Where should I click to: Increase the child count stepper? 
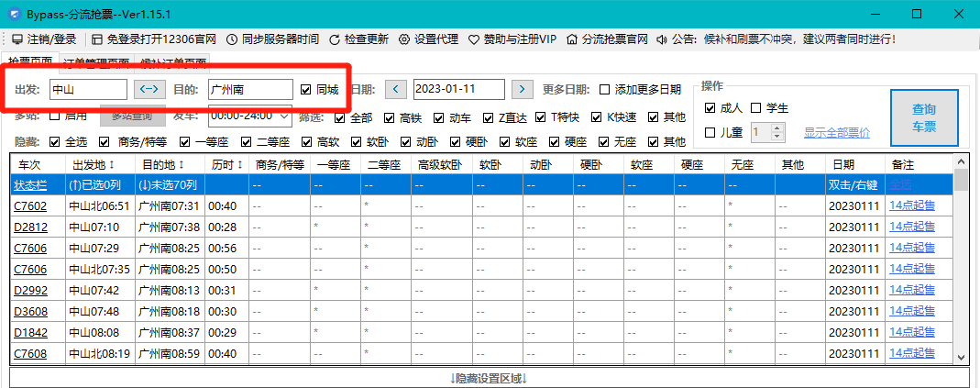pos(778,128)
